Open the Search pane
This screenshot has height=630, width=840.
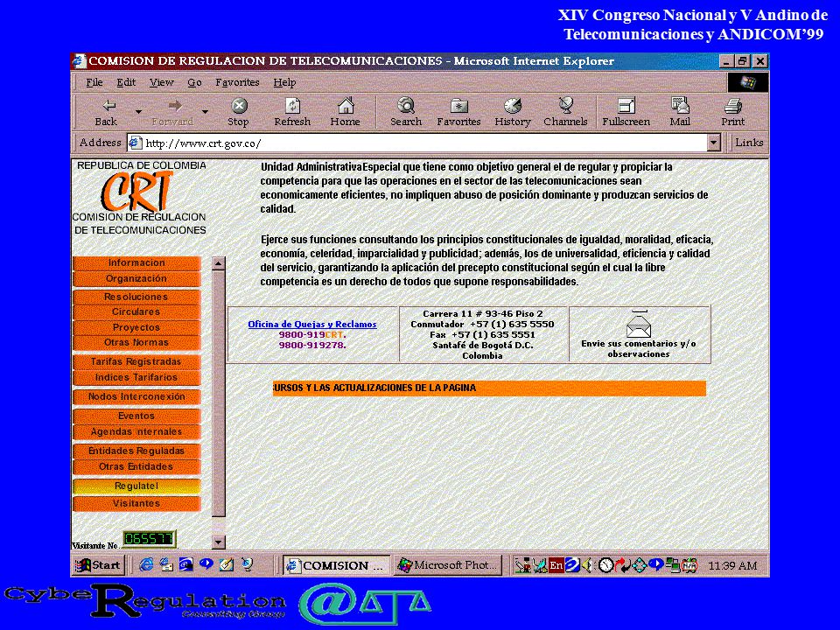point(406,113)
